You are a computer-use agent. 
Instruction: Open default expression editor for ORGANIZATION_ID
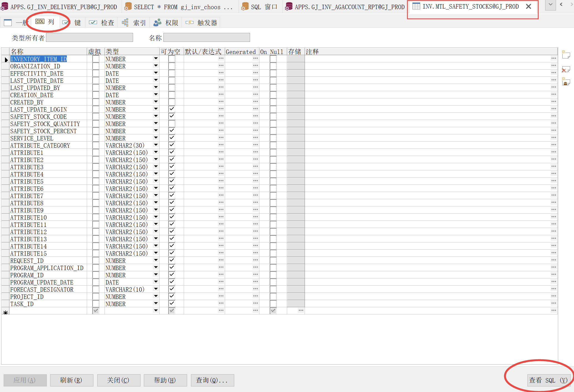click(221, 66)
